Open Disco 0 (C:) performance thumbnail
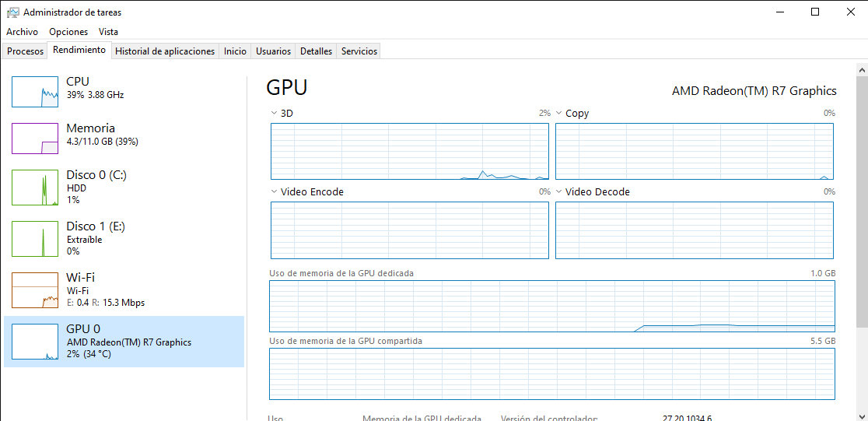 (x=35, y=188)
